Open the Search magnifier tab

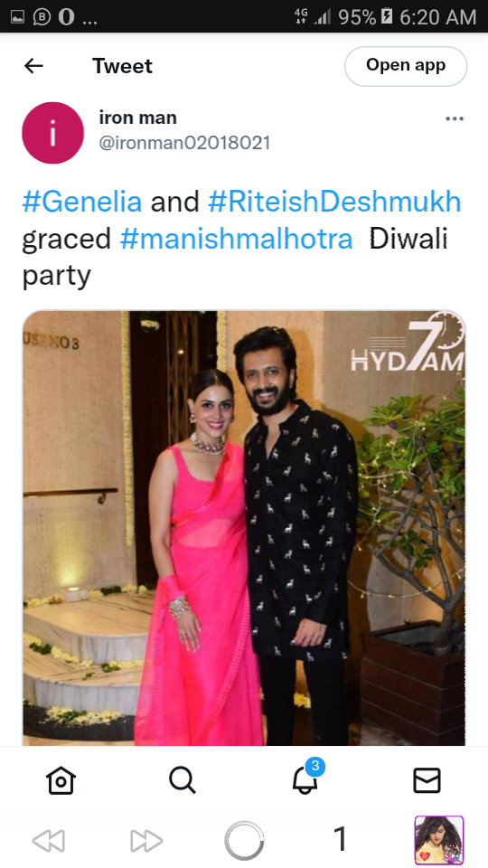[x=183, y=780]
